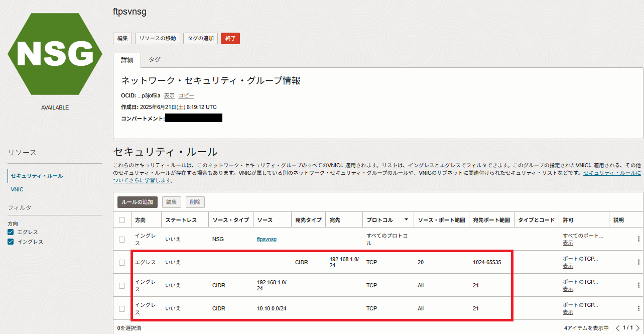
Task: Click the すべてのプロトコル protocol cell
Action: click(387, 239)
